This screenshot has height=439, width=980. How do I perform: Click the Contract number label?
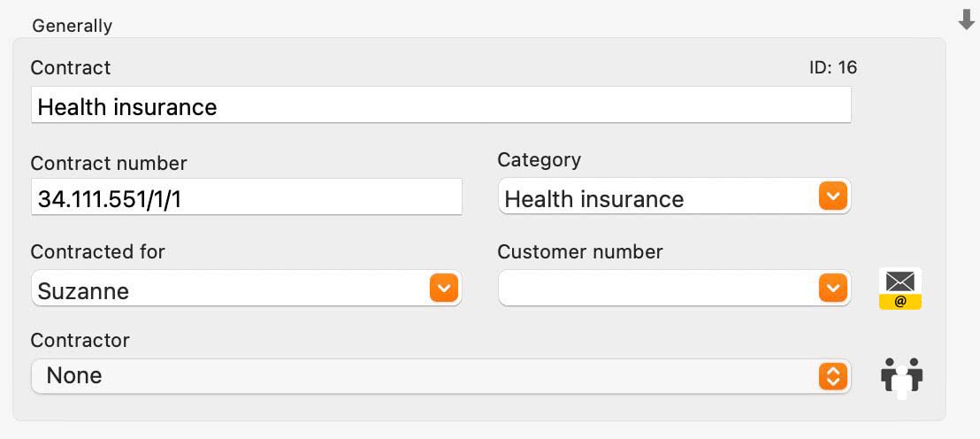point(109,163)
